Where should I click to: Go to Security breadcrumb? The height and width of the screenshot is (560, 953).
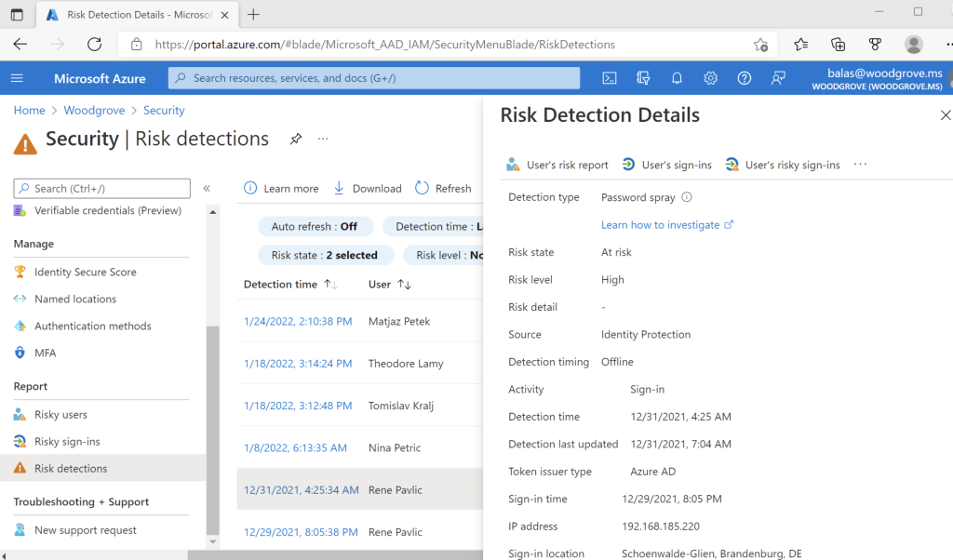point(164,111)
